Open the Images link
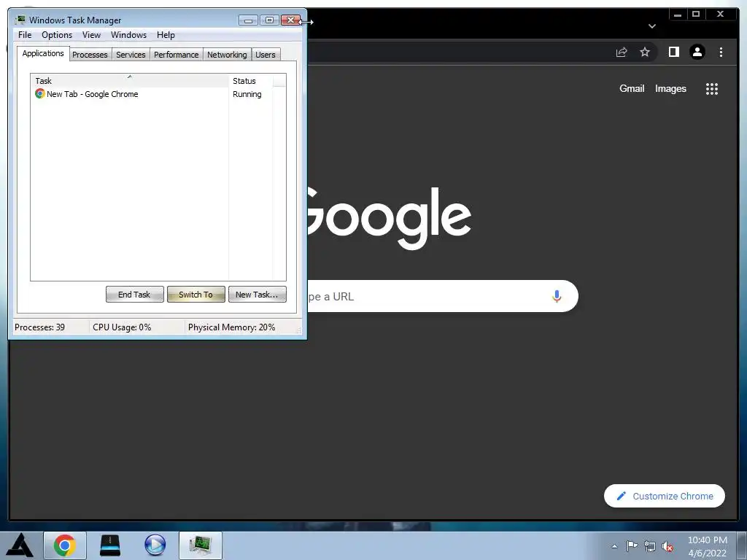747x560 pixels. pos(671,88)
